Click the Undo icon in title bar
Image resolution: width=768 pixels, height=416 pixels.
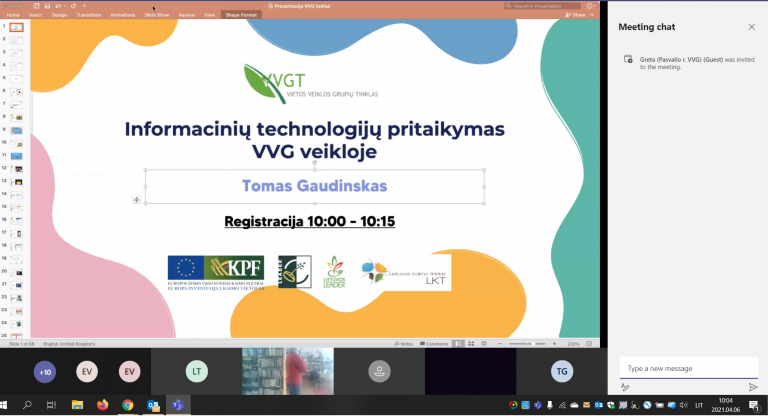pyautogui.click(x=58, y=6)
